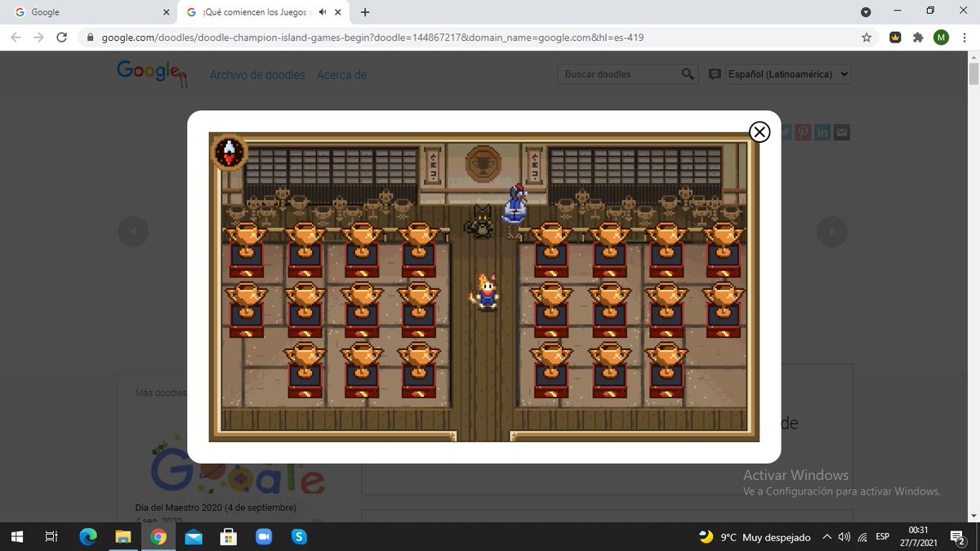Click the scrollbar up arrow
Viewport: 980px width, 551px height.
pyautogui.click(x=973, y=56)
